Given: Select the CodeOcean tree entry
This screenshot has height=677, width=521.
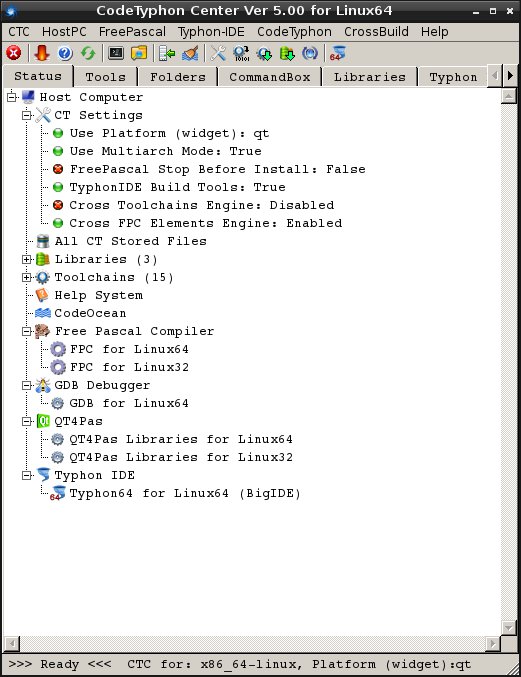Looking at the screenshot, I should point(90,313).
